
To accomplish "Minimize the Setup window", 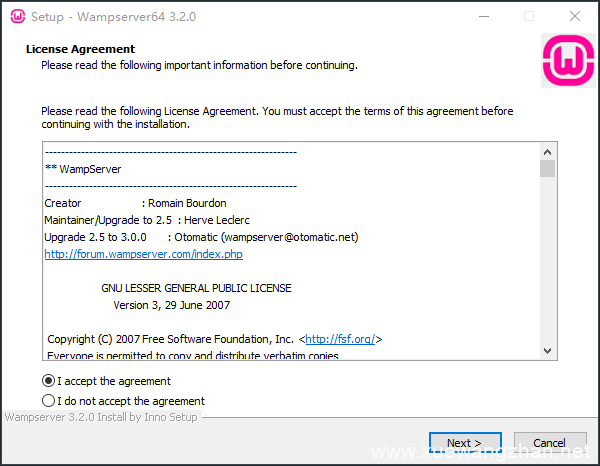I will (x=482, y=16).
